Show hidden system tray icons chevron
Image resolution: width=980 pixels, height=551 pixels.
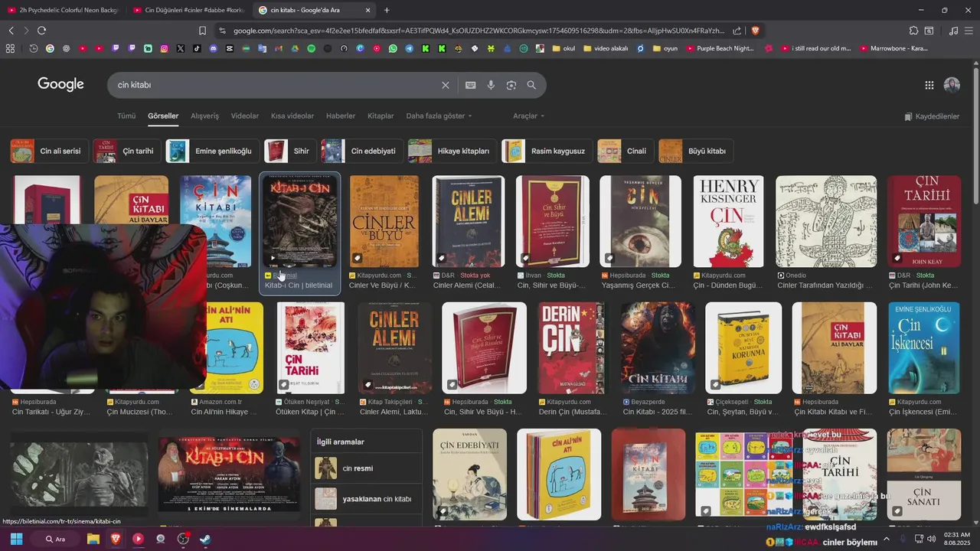coord(887,539)
